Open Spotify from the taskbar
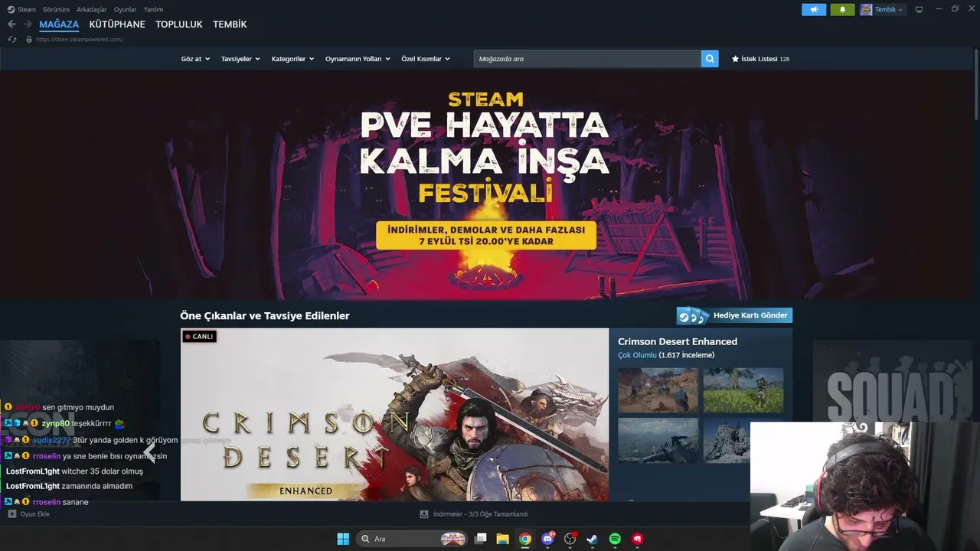Screen dimensions: 980x551 tap(615, 539)
